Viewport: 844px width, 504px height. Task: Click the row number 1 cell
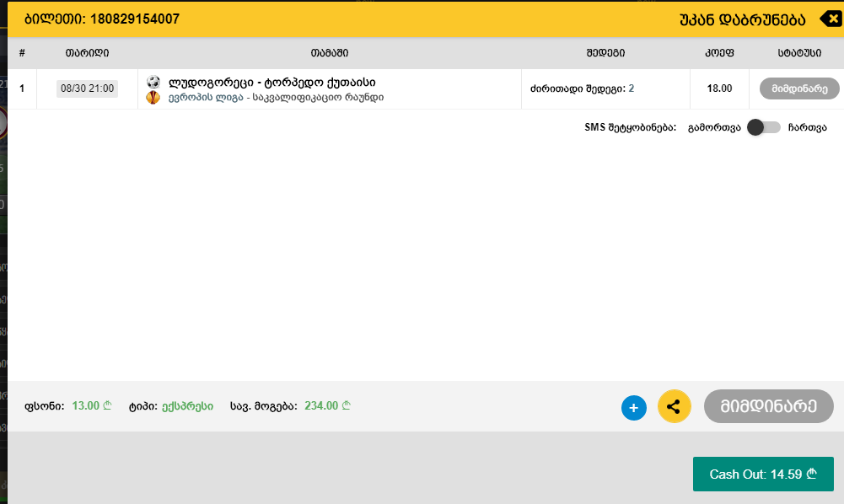[22, 88]
